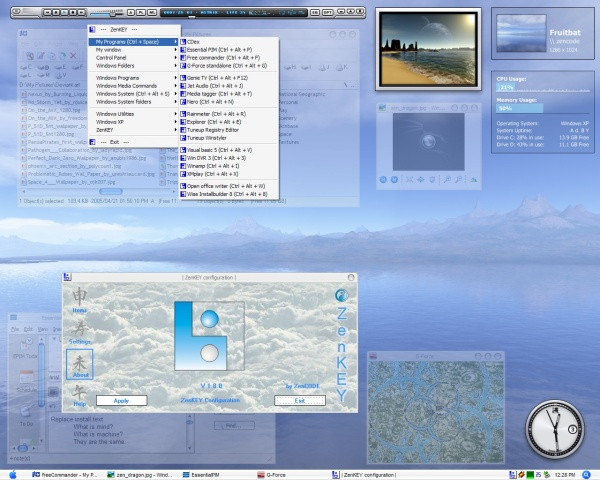Open Tuneup Registry Editor entry
Image resolution: width=600 pixels, height=480 pixels.
(228, 130)
